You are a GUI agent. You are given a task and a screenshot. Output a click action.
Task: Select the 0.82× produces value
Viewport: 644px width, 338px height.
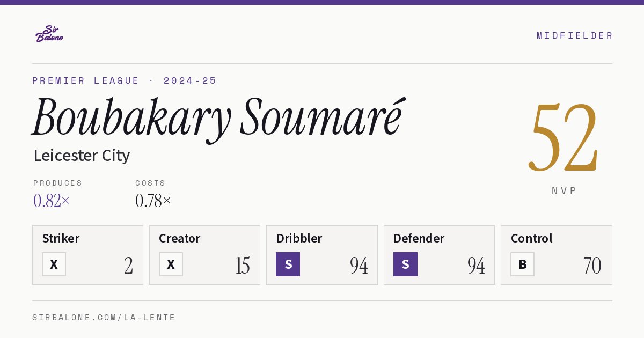(x=52, y=201)
